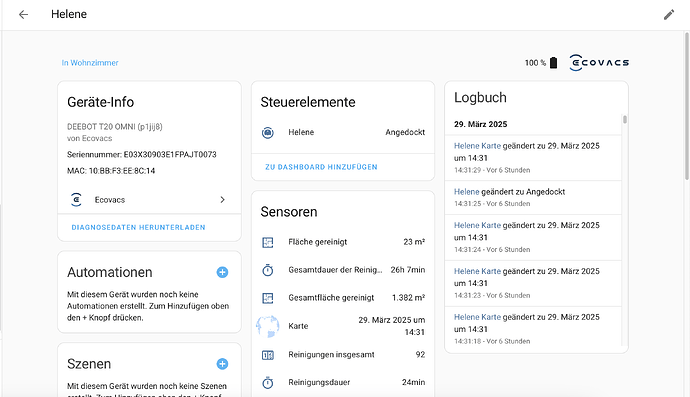Click the Helene page title

click(x=69, y=14)
